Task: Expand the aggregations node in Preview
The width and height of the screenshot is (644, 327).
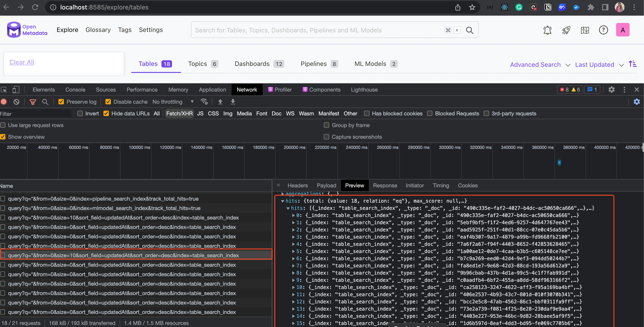Action: [282, 194]
